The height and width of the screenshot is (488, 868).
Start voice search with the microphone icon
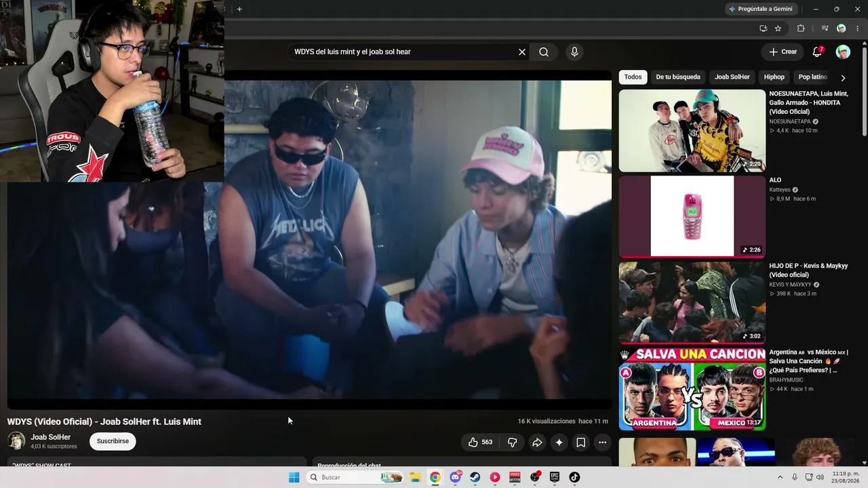click(574, 52)
